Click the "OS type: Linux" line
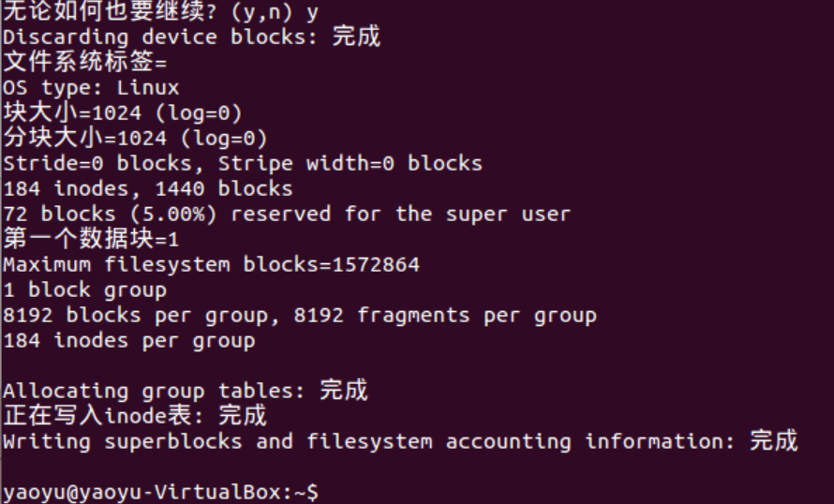 (x=91, y=88)
